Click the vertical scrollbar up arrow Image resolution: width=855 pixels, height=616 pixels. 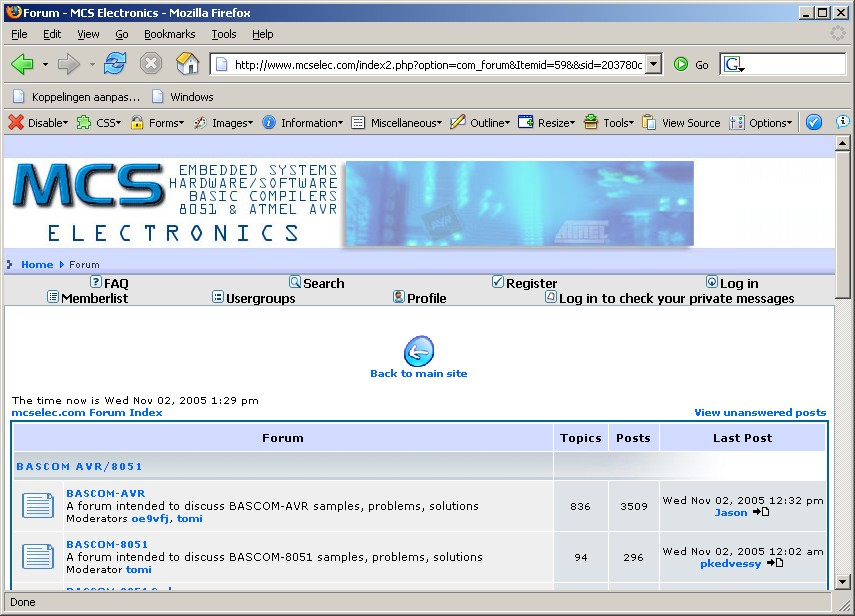[842, 143]
